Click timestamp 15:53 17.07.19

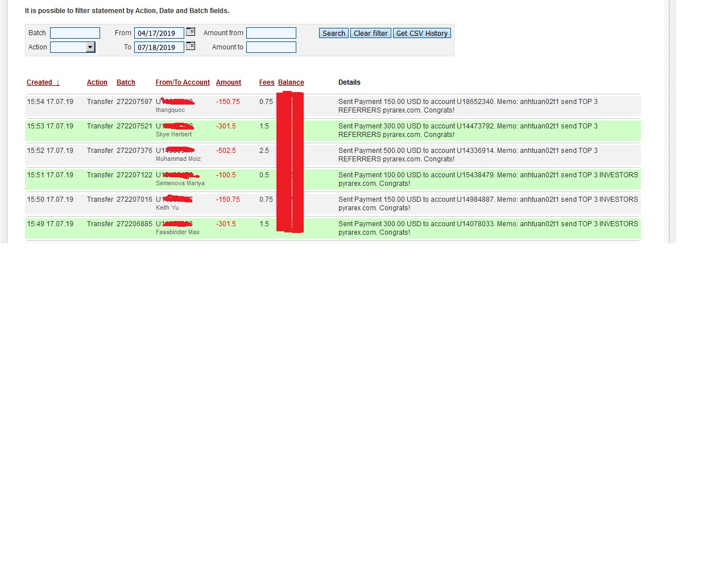pyautogui.click(x=50, y=126)
